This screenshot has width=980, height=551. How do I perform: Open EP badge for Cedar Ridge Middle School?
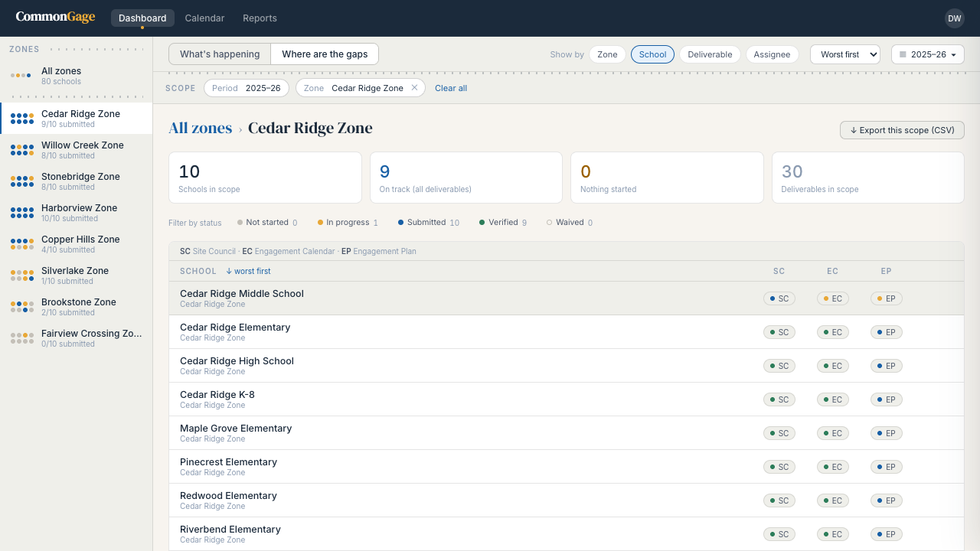click(x=887, y=298)
